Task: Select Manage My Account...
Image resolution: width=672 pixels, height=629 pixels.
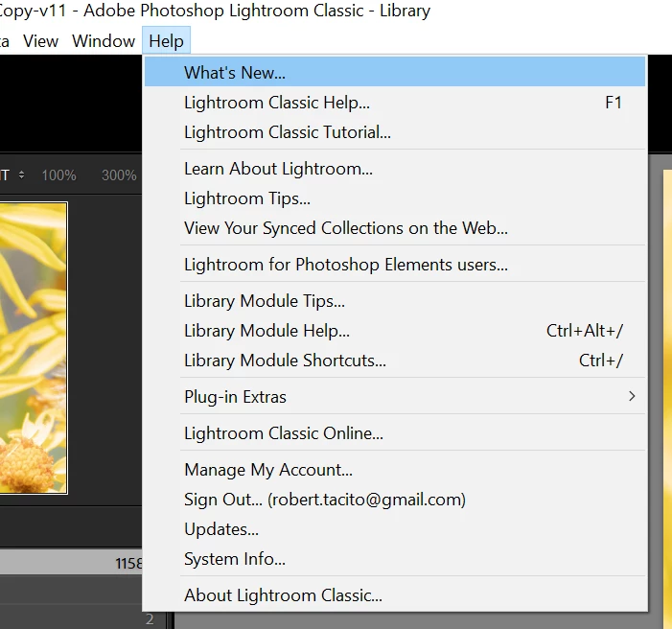Action: pos(395,470)
